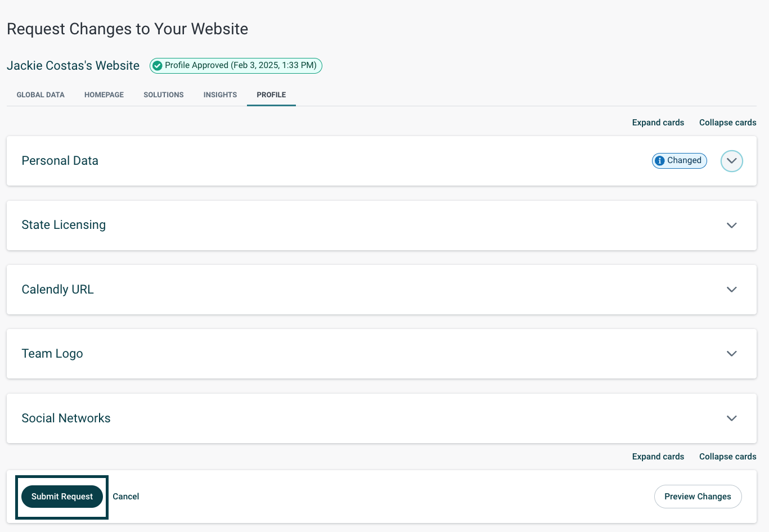Expand the State Licensing card chevron
769x532 pixels.
coord(732,226)
